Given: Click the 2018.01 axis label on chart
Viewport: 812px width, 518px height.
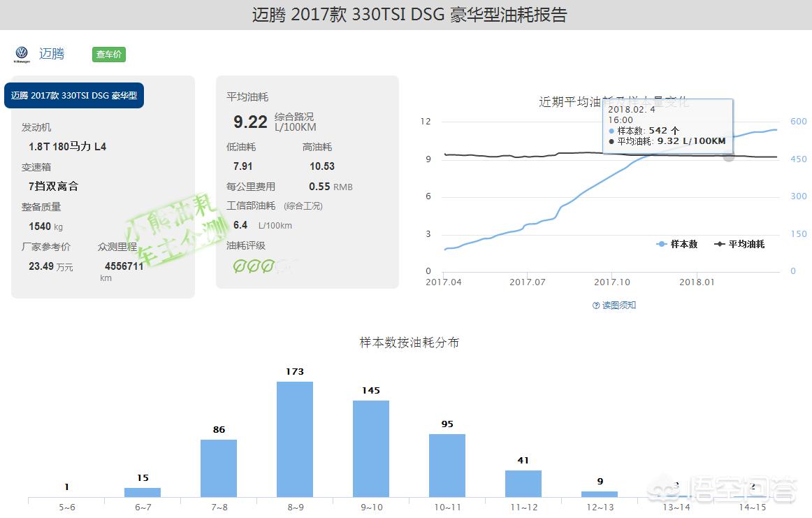Looking at the screenshot, I should tap(697, 282).
